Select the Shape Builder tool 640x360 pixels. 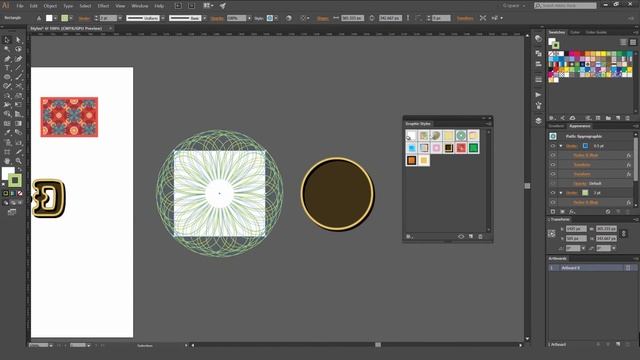click(x=7, y=114)
